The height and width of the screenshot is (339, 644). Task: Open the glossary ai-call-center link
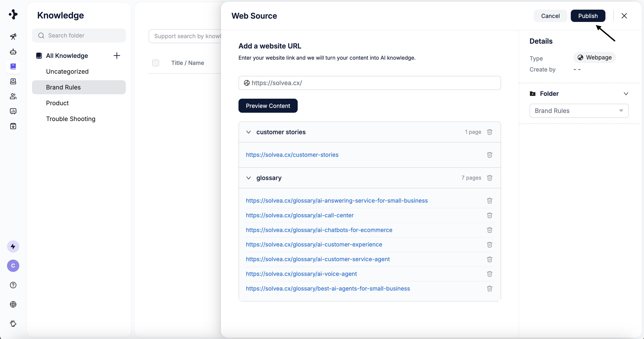pos(299,215)
